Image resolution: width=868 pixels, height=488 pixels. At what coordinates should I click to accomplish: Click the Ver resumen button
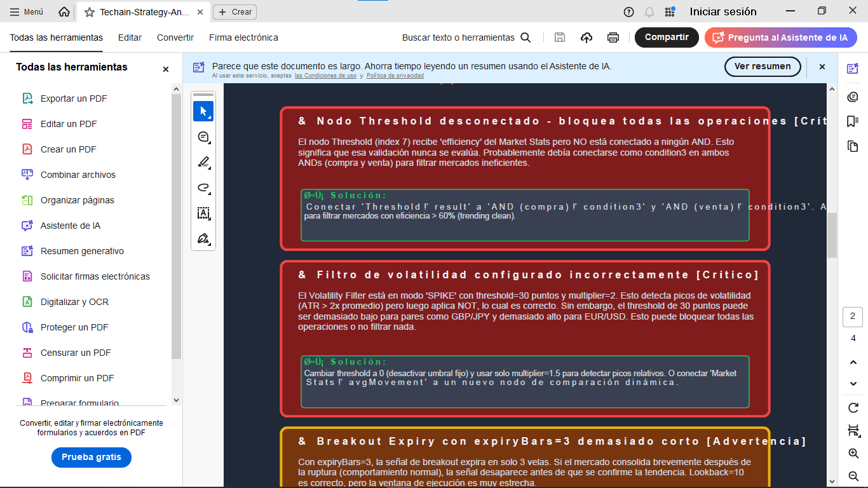tap(763, 66)
